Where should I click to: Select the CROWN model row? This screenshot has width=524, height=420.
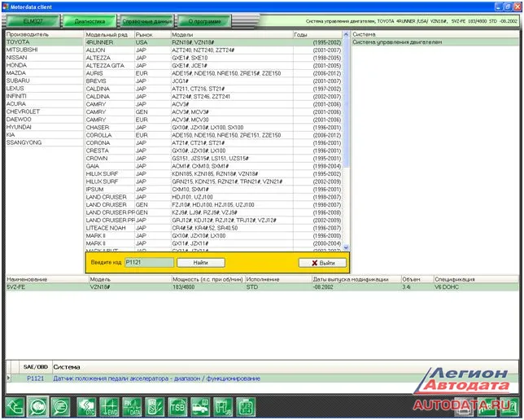click(213, 158)
